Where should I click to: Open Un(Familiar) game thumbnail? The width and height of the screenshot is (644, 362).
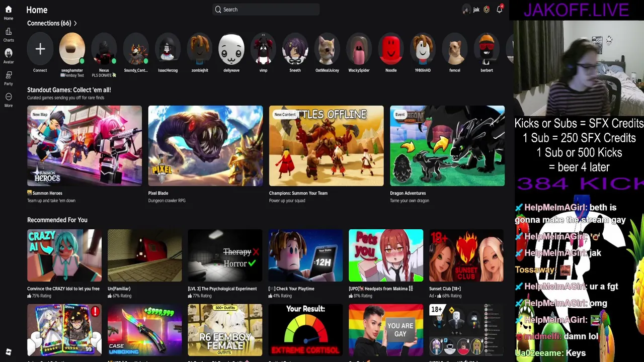tap(145, 255)
